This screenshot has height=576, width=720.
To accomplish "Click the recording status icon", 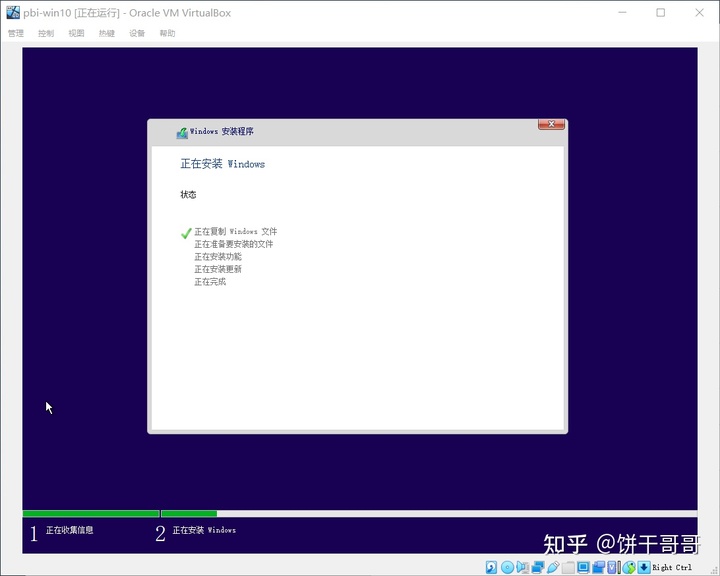I will coord(598,567).
